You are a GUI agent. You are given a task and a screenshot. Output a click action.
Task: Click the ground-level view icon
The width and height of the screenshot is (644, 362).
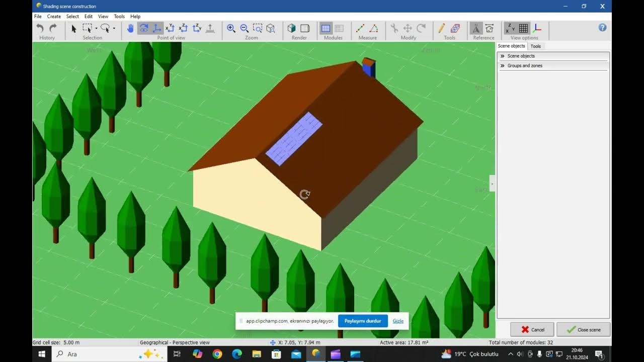[210, 29]
